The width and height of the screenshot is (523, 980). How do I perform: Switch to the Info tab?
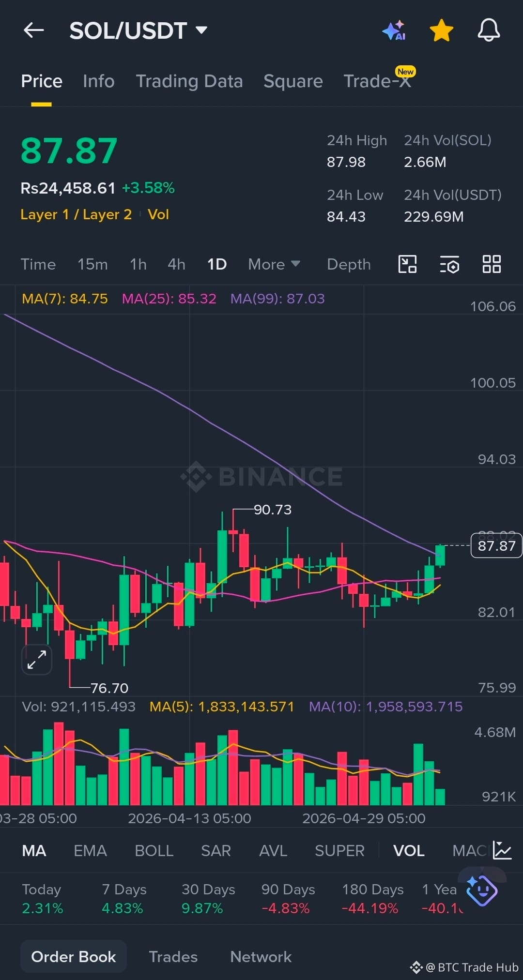(x=99, y=81)
